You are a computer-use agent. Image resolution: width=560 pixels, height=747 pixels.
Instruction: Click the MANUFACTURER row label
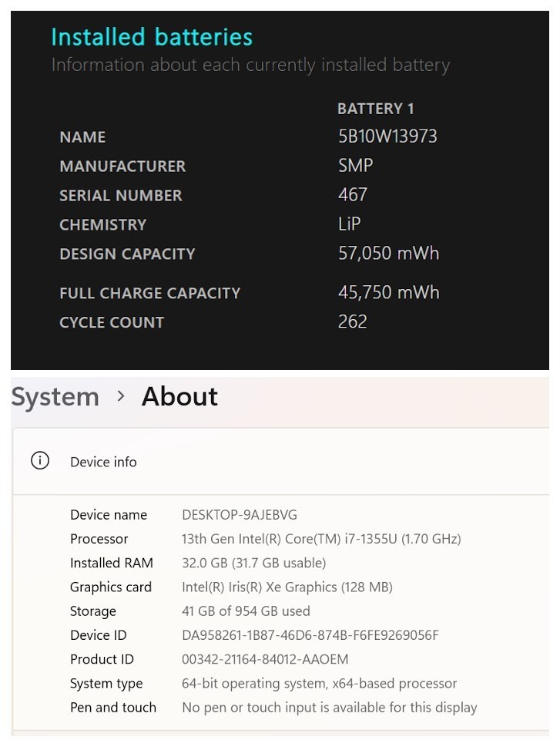pyautogui.click(x=122, y=167)
